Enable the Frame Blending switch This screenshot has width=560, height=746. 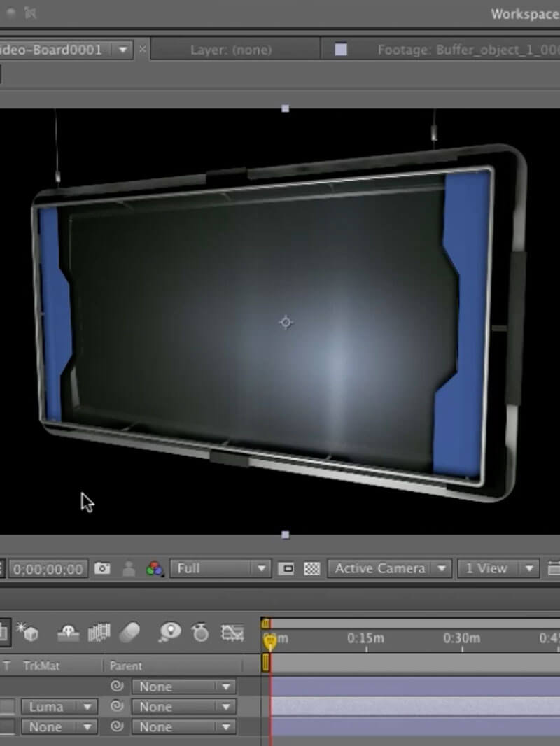pyautogui.click(x=99, y=633)
